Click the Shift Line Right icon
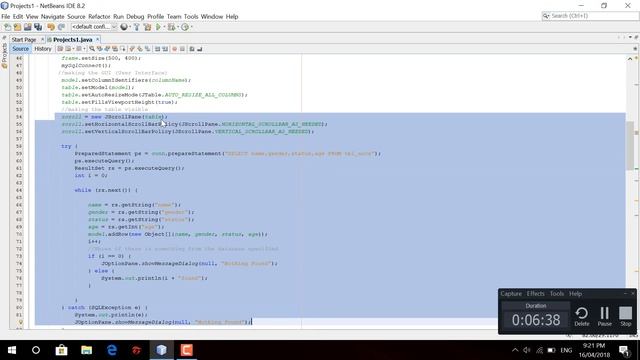The image size is (640, 360). pos(165,49)
